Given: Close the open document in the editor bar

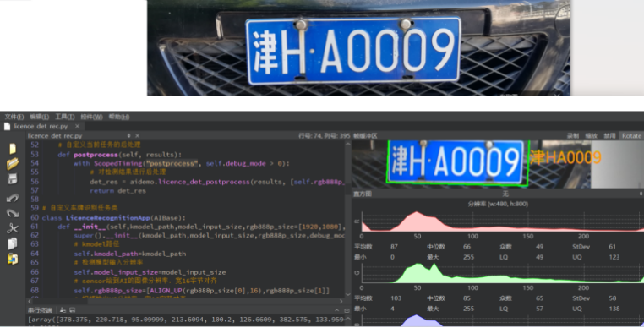Looking at the screenshot, I should point(138,135).
